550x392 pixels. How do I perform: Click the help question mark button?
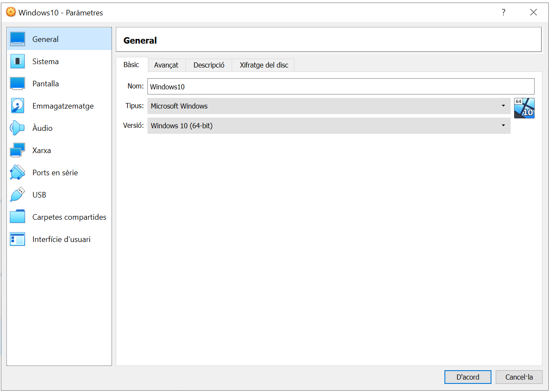(503, 12)
